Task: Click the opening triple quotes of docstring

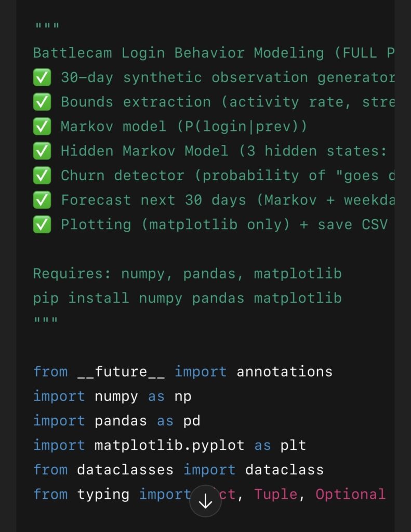Action: [x=46, y=27]
